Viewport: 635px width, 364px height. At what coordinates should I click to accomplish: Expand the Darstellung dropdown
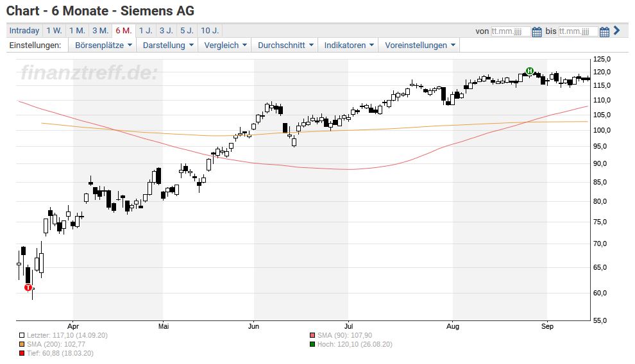tap(167, 45)
